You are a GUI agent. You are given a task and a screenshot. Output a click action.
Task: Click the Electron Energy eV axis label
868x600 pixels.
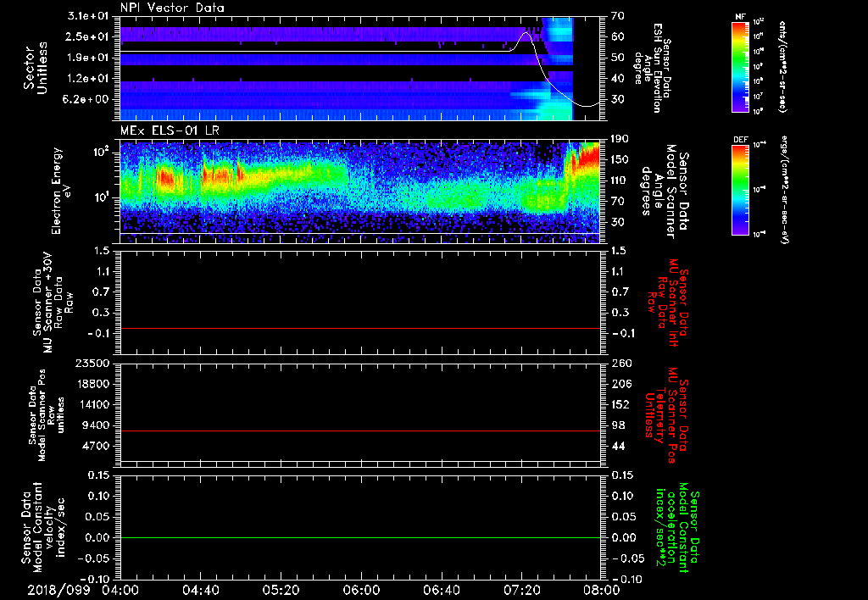tap(62, 192)
